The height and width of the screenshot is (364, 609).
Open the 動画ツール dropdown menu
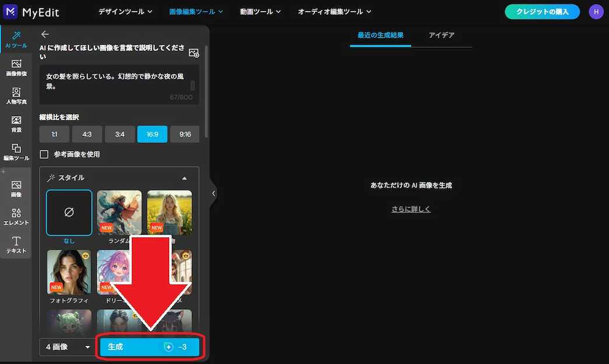(260, 12)
